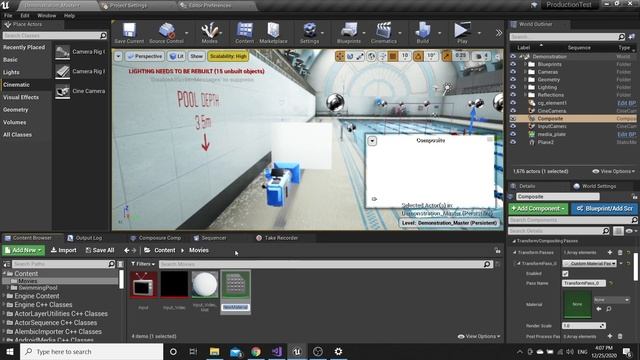Screen dimensions: 640x360
Task: Expand hidden toolbar items with double chevron
Action: 499,33
